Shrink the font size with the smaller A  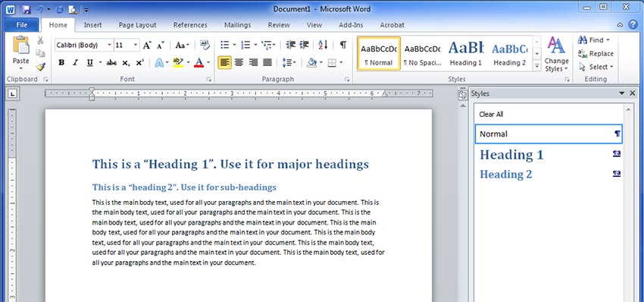pyautogui.click(x=160, y=45)
